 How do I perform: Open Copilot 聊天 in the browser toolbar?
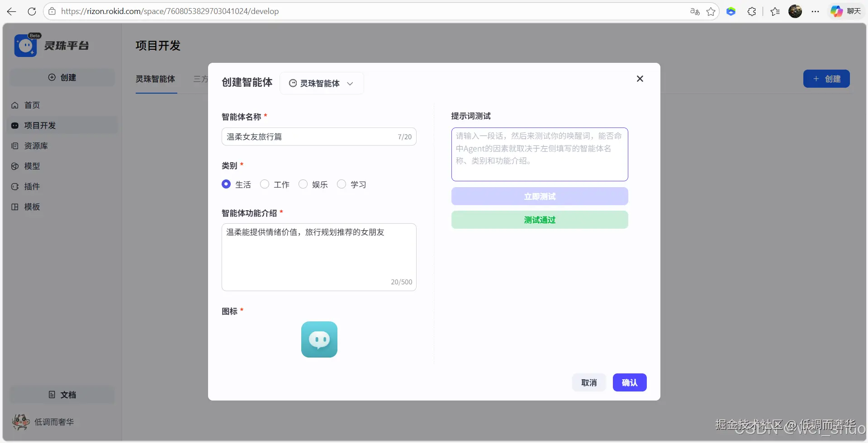click(x=845, y=11)
